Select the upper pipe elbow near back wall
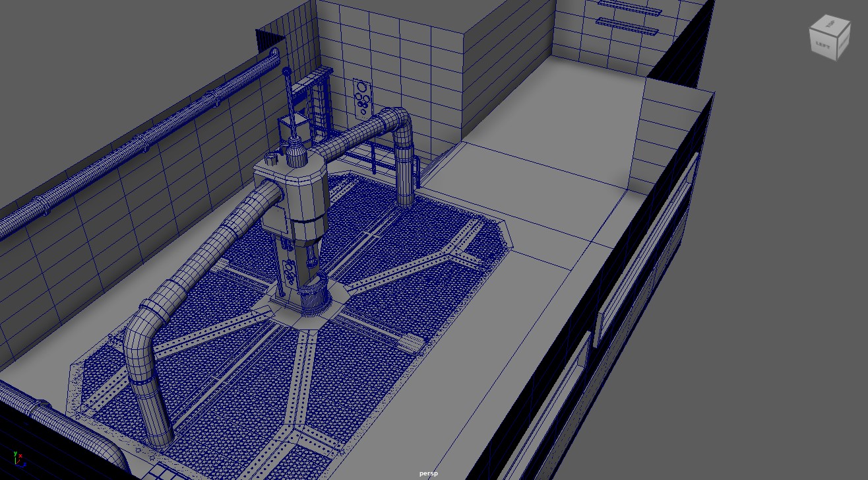 pos(399,123)
